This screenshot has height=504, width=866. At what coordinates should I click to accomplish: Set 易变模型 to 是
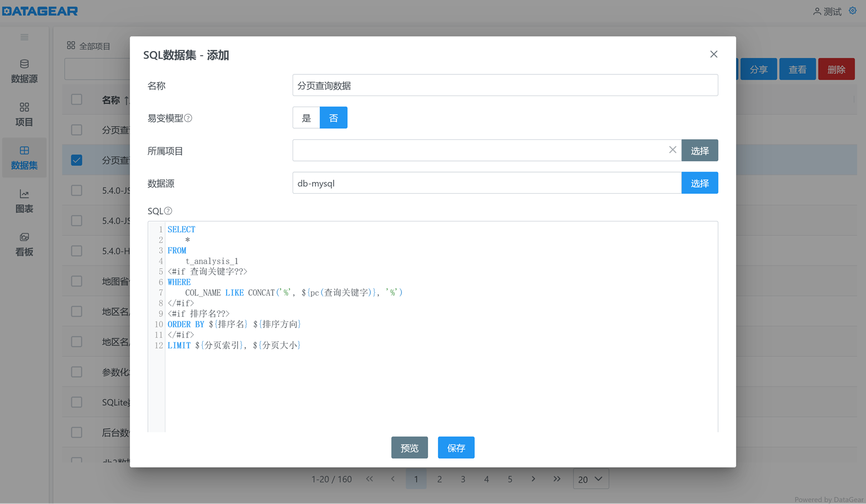tap(306, 118)
